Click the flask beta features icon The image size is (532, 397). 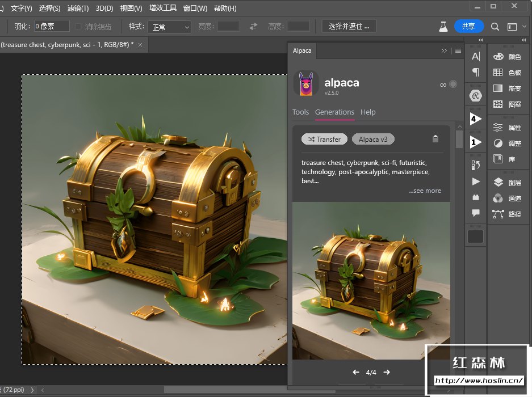click(443, 27)
